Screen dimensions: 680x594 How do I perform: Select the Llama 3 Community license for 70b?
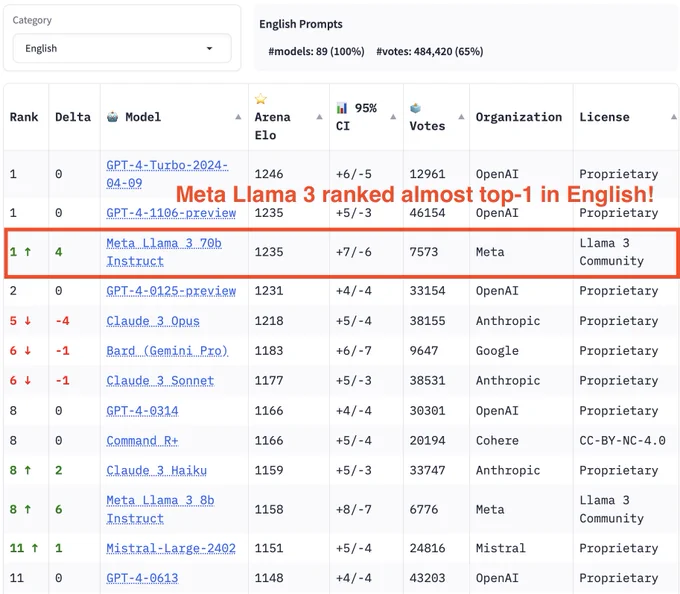pos(611,252)
